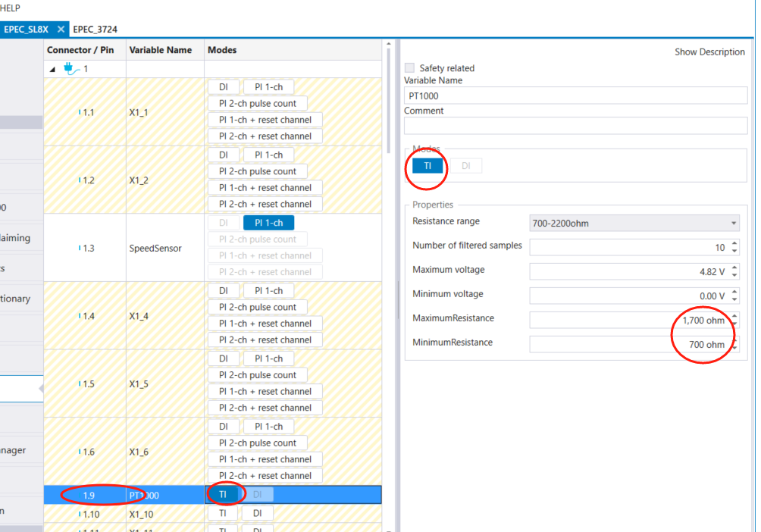Image resolution: width=761 pixels, height=532 pixels.
Task: Decrease the Maximum voltage value
Action: (734, 275)
